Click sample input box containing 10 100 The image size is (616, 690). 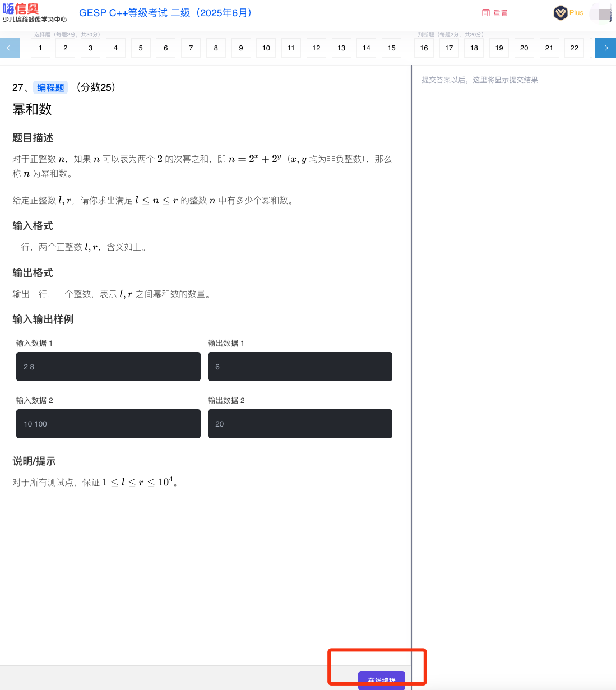click(108, 424)
